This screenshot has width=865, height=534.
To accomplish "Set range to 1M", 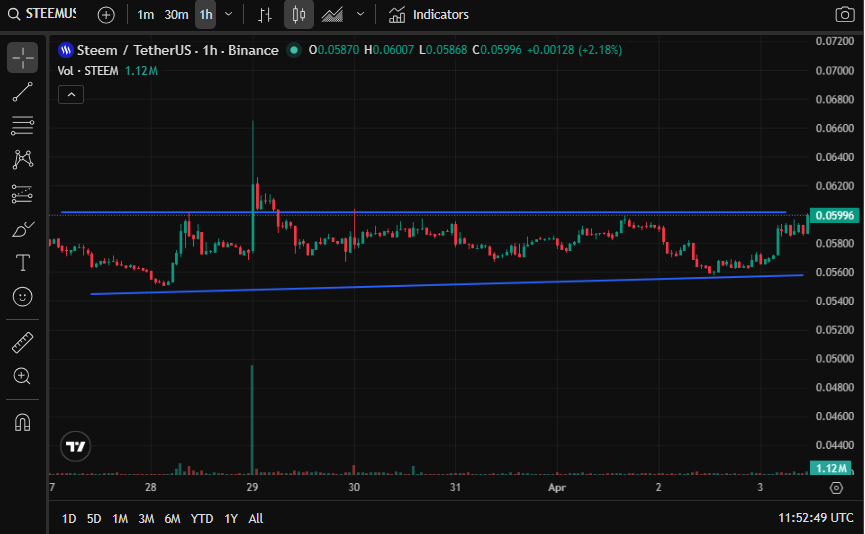I will click(x=120, y=519).
